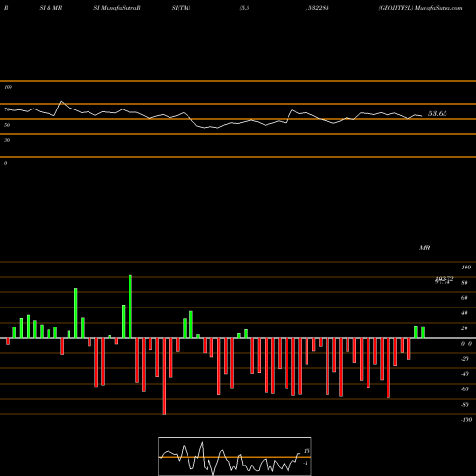The width and height of the screenshot is (476, 476).
Task: Click the 'SI MunafaSutraR' header text
Action: (x=117, y=8)
